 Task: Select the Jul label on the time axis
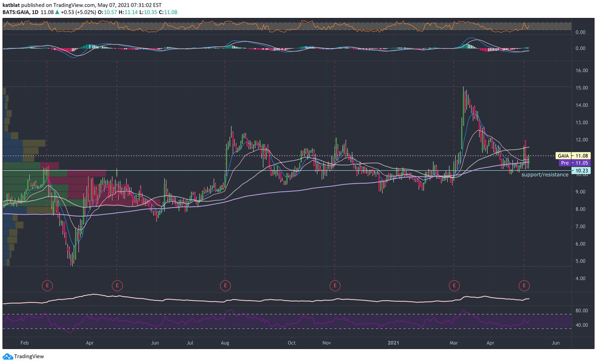point(190,343)
